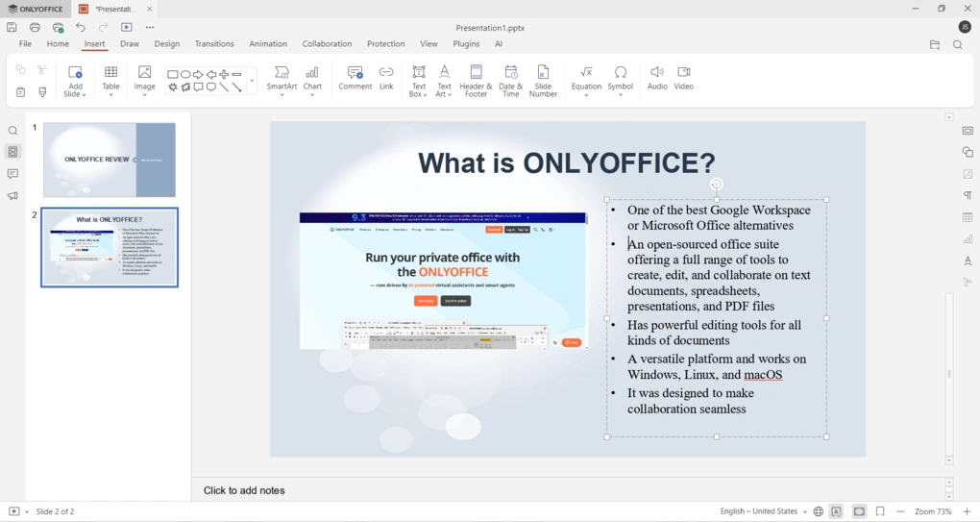This screenshot has height=522, width=980.
Task: Open the Symbol dropdown
Action: pyautogui.click(x=620, y=94)
